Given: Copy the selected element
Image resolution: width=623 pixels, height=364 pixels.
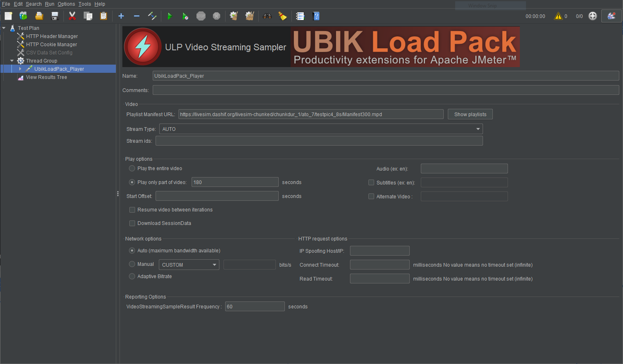Looking at the screenshot, I should [x=88, y=16].
